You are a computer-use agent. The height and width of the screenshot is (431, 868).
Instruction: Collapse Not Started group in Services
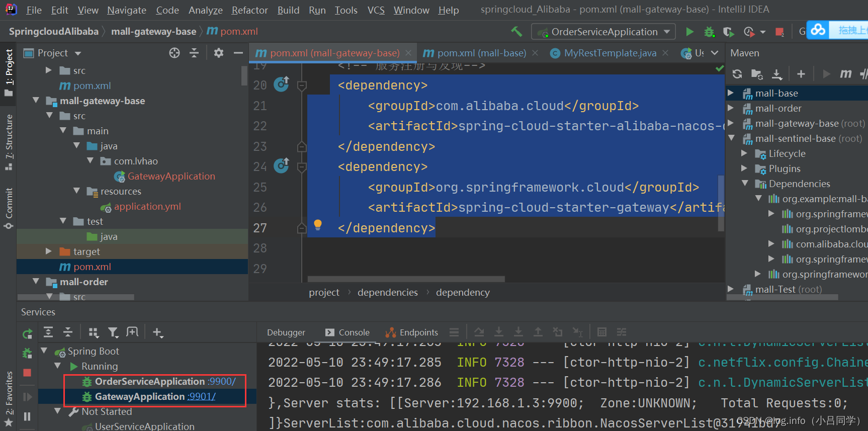[x=58, y=411]
